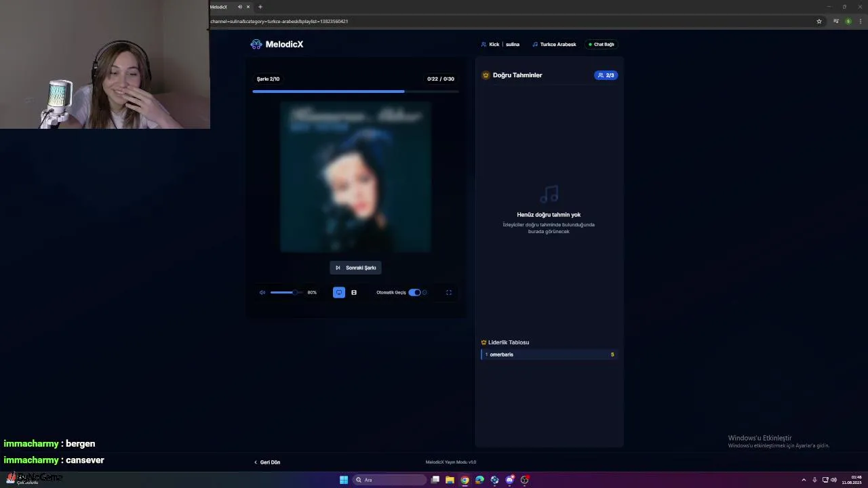
Task: Open Discord from the taskbar
Action: click(509, 480)
